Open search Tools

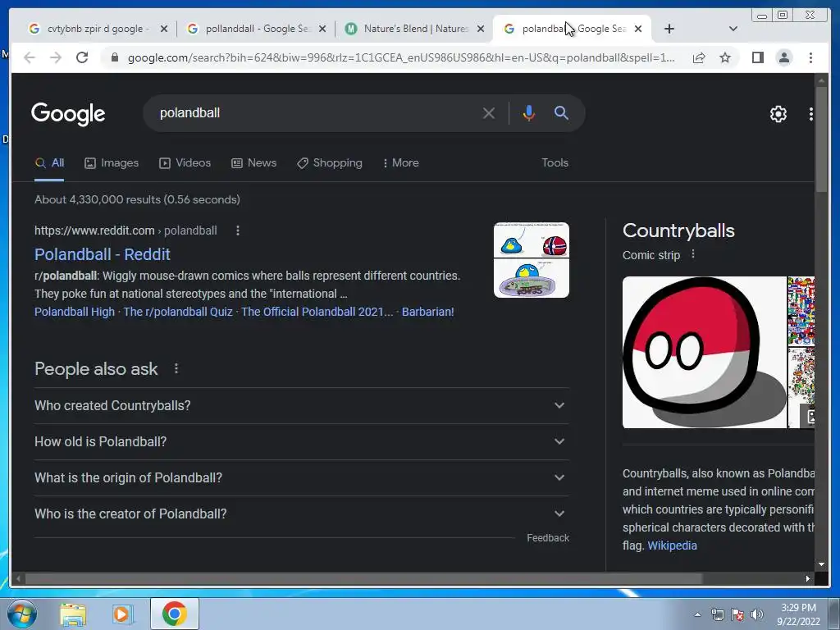pyautogui.click(x=555, y=163)
